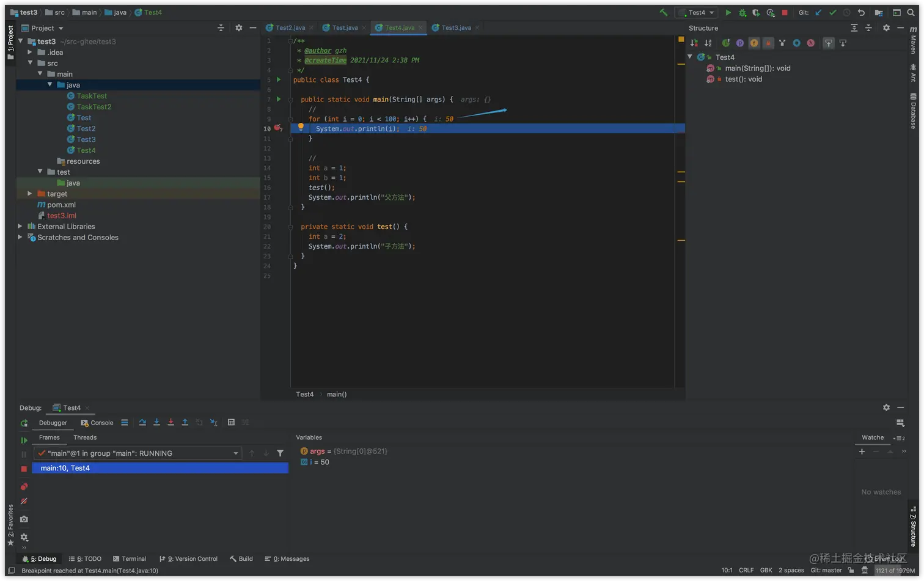Viewport: 924px width, 581px height.
Task: Open the Terminal tool window button
Action: click(130, 558)
